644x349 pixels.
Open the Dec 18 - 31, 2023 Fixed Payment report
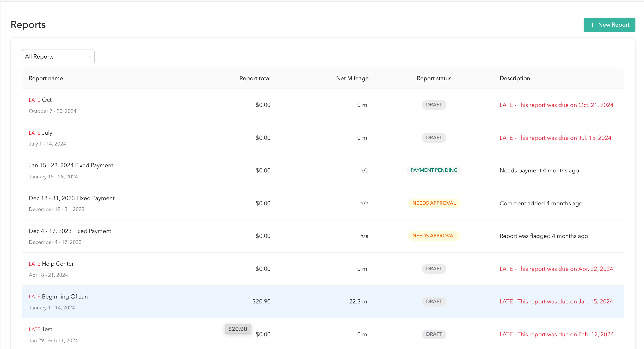pyautogui.click(x=72, y=198)
